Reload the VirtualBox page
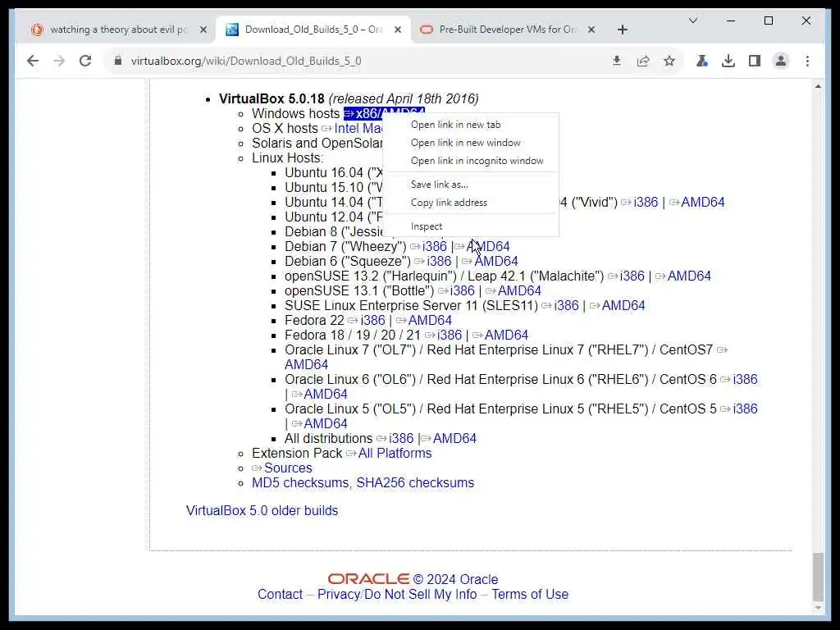The height and width of the screenshot is (630, 840). pos(85,61)
